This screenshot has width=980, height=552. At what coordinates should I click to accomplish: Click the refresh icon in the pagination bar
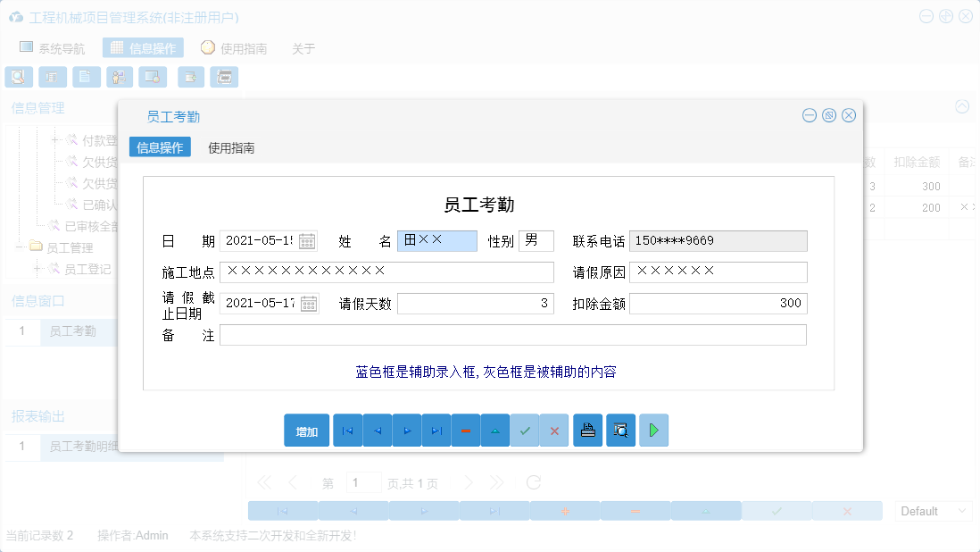click(534, 481)
